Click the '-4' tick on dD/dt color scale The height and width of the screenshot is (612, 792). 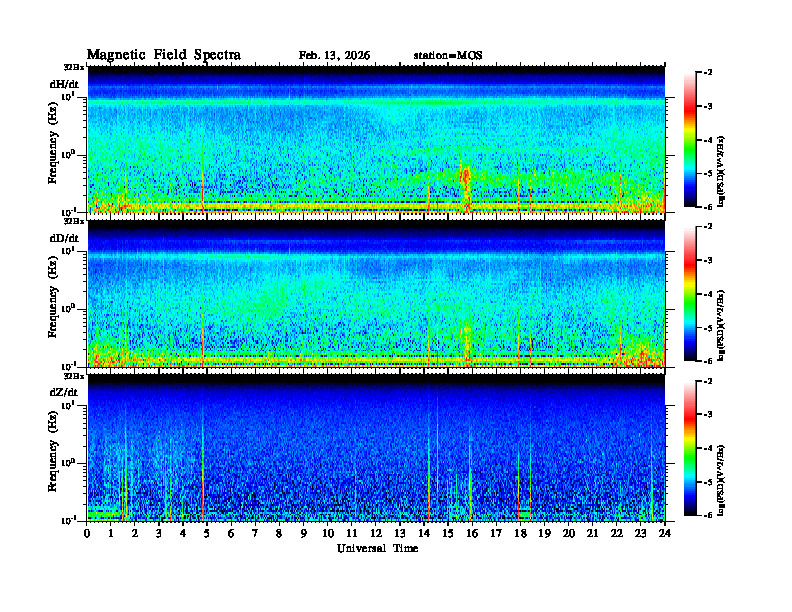(x=708, y=294)
